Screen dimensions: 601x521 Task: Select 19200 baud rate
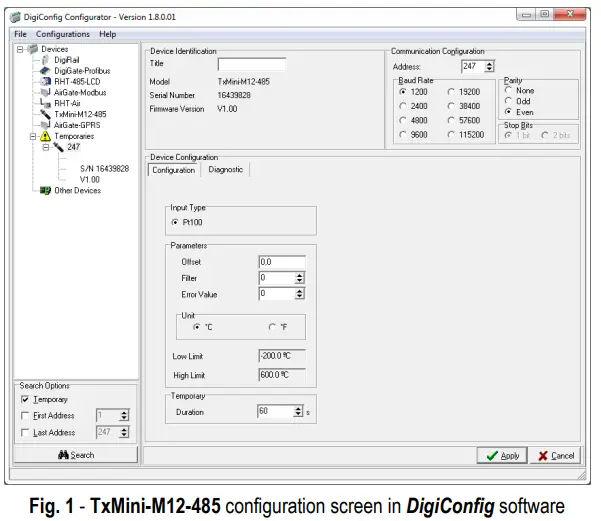click(451, 92)
